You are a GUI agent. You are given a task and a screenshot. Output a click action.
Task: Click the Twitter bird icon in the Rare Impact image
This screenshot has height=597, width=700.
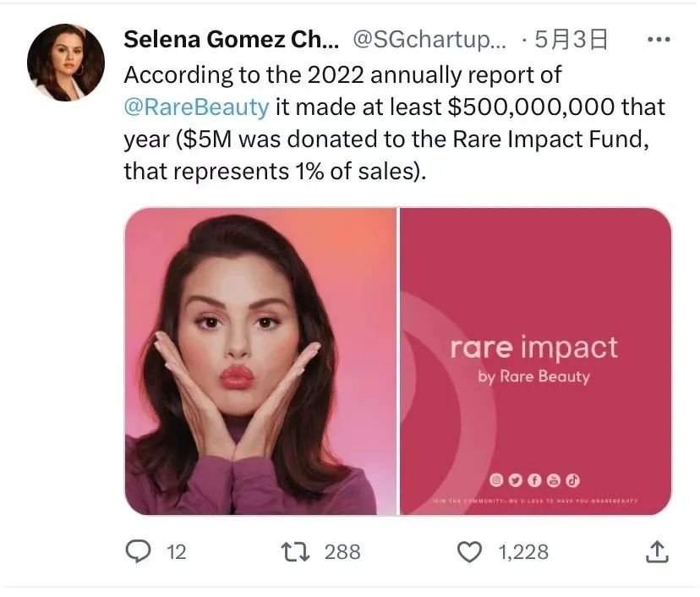tap(516, 479)
